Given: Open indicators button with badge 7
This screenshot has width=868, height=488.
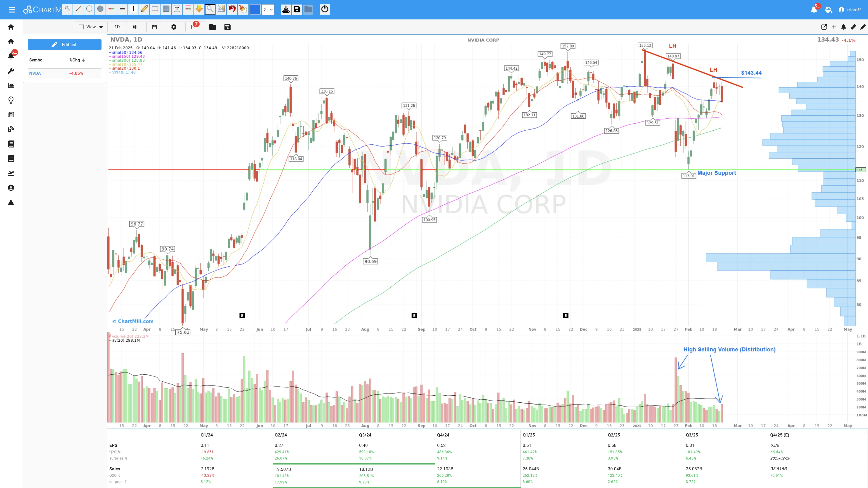Looking at the screenshot, I should click(x=194, y=27).
